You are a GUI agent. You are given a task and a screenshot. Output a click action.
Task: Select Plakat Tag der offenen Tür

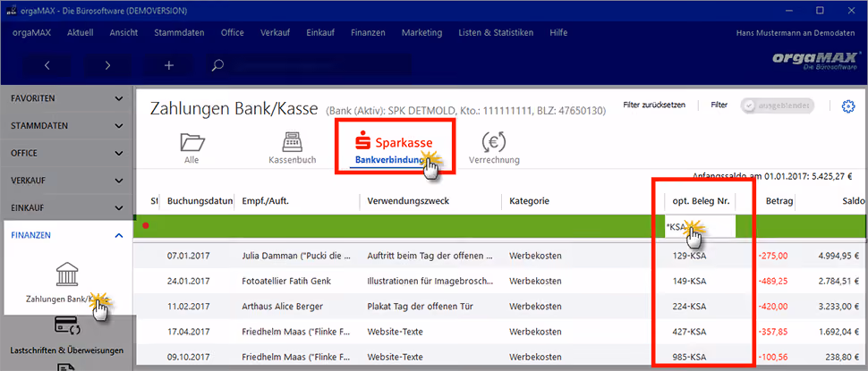421,307
